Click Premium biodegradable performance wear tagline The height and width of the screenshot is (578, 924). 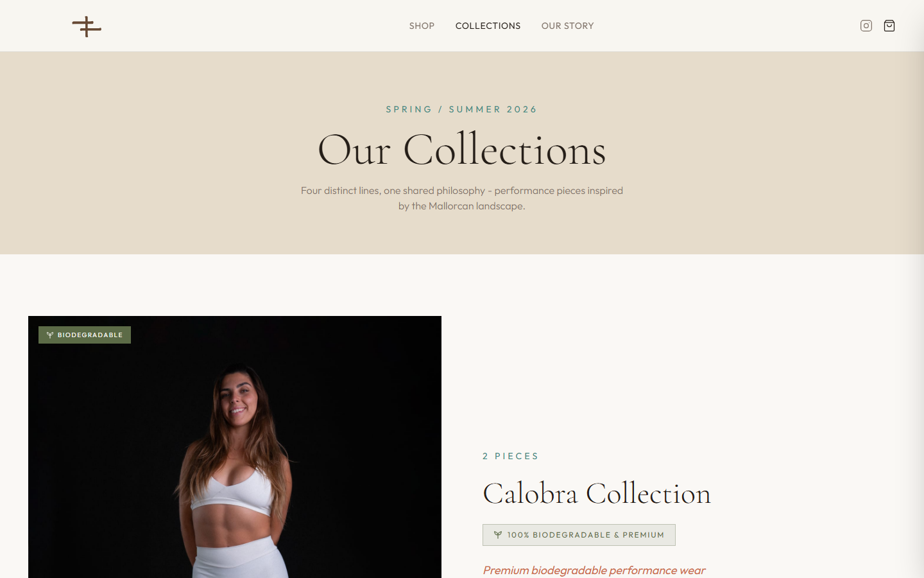(x=594, y=570)
